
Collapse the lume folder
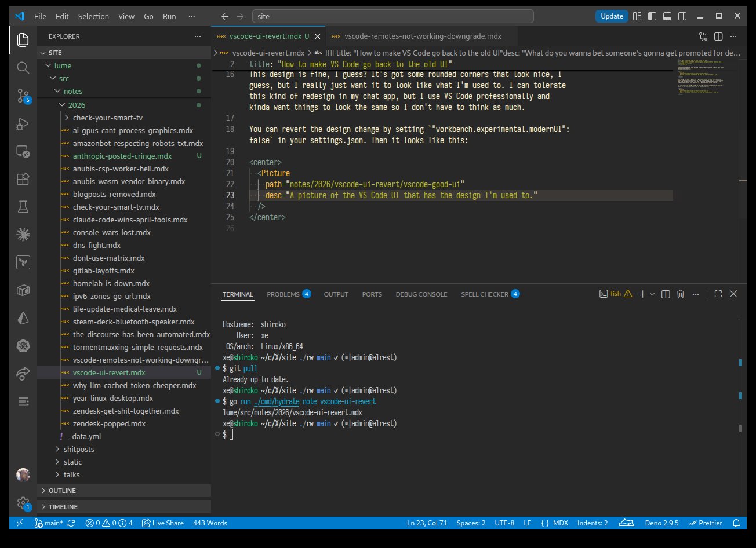point(124,65)
